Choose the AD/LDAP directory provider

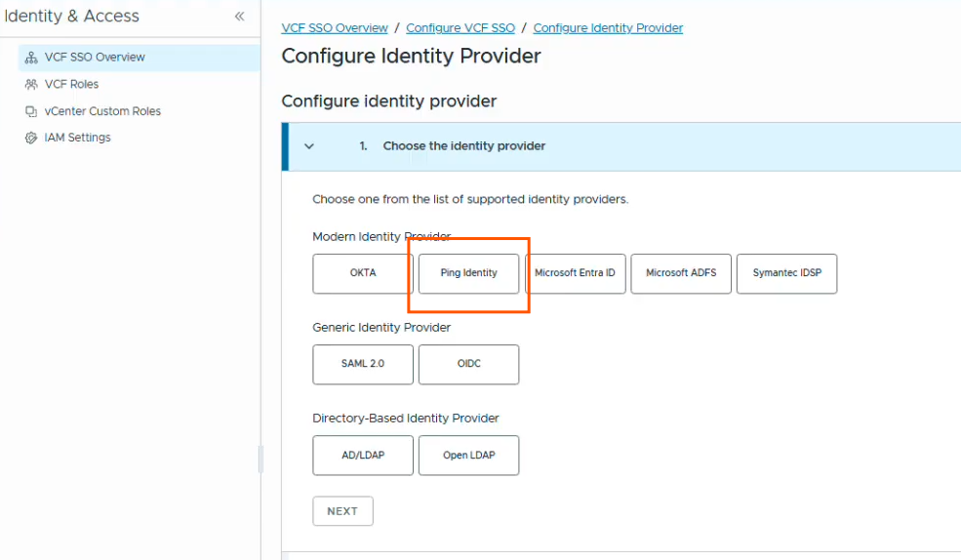[x=363, y=456]
